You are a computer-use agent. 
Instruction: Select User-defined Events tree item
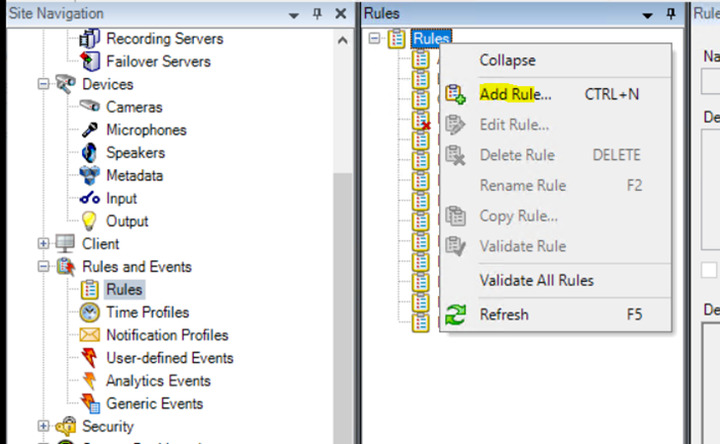169,358
